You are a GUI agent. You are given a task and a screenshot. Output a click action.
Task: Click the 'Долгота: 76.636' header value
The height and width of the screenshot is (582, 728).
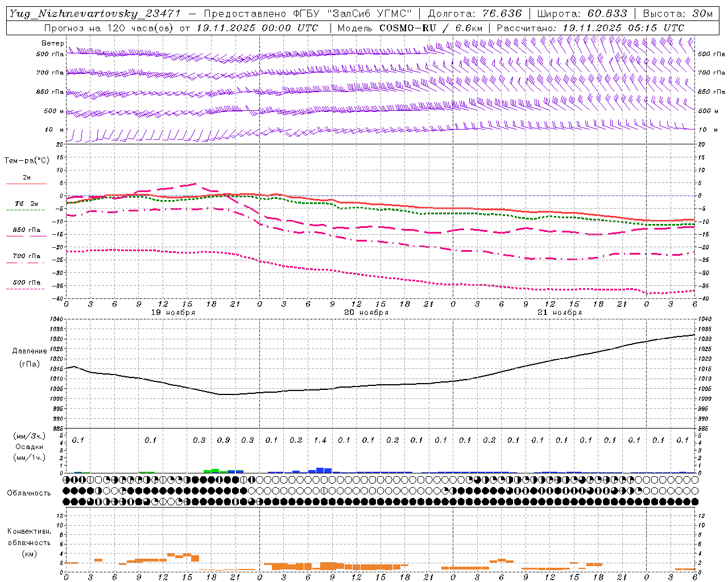click(475, 14)
